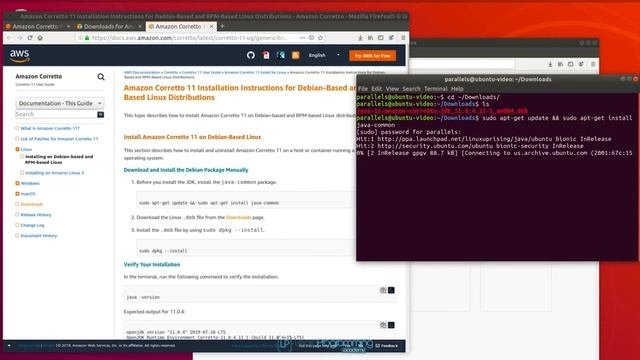
Task: Go to the Firefox home page
Action: pyautogui.click(x=40, y=38)
